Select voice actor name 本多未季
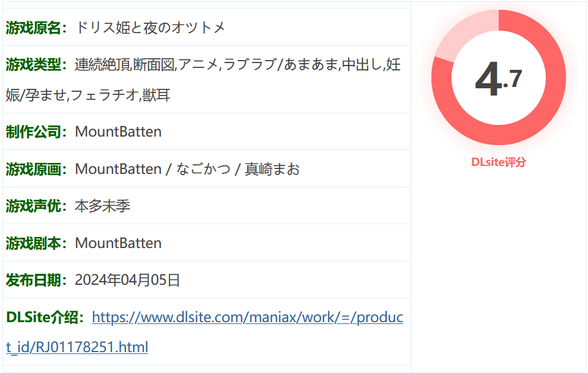The height and width of the screenshot is (373, 588). point(102,206)
